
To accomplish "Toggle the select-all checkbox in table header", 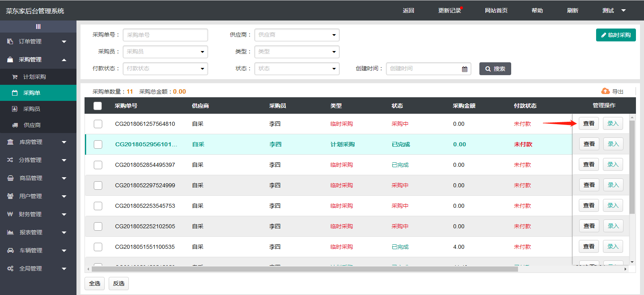I will [x=97, y=106].
